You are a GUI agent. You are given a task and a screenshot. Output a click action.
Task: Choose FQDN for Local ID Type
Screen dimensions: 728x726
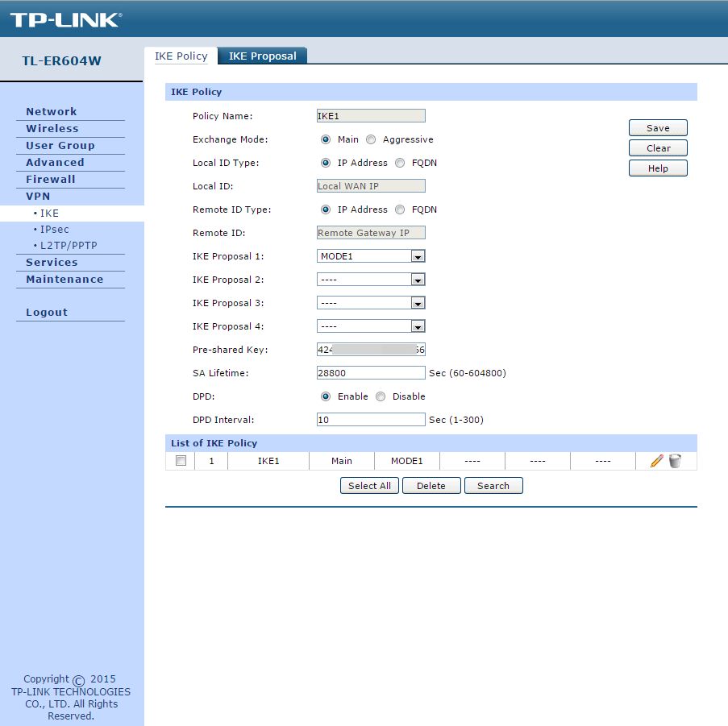[400, 163]
